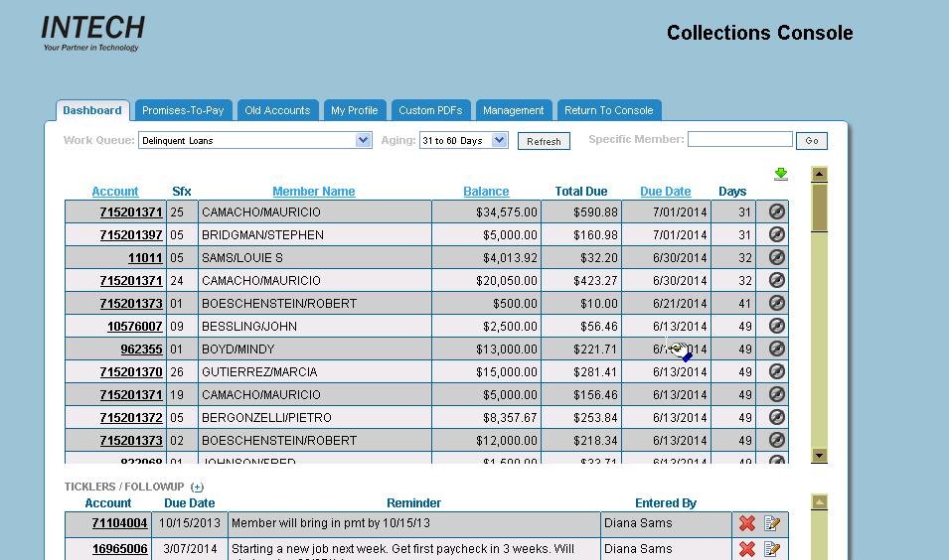Sort by the Member Name column header
Viewport: 949px width, 560px height.
point(313,192)
